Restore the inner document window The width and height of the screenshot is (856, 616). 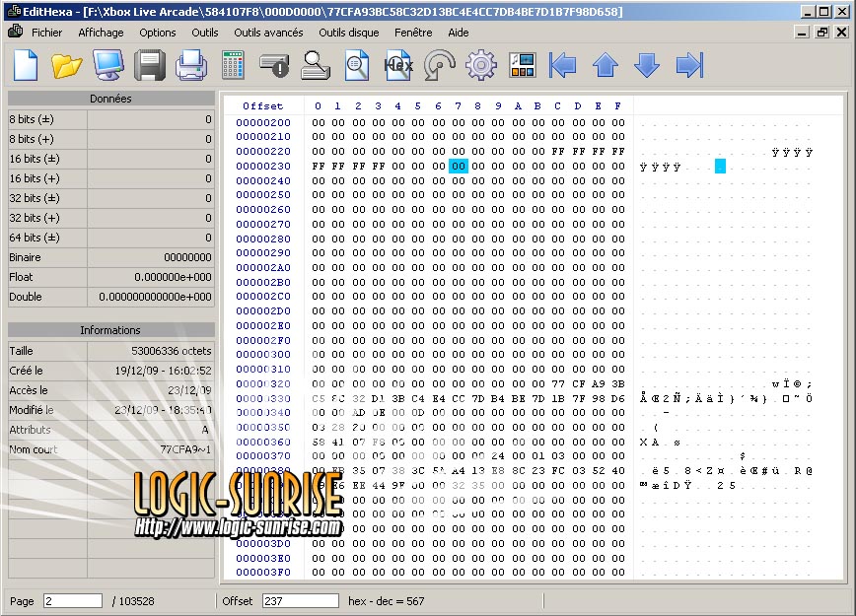[x=821, y=33]
